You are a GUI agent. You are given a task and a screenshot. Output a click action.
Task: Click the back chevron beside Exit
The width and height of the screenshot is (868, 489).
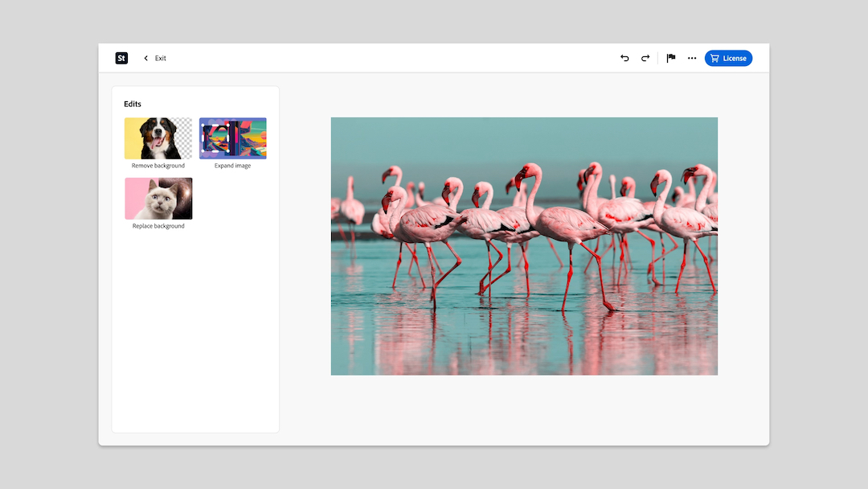point(145,58)
